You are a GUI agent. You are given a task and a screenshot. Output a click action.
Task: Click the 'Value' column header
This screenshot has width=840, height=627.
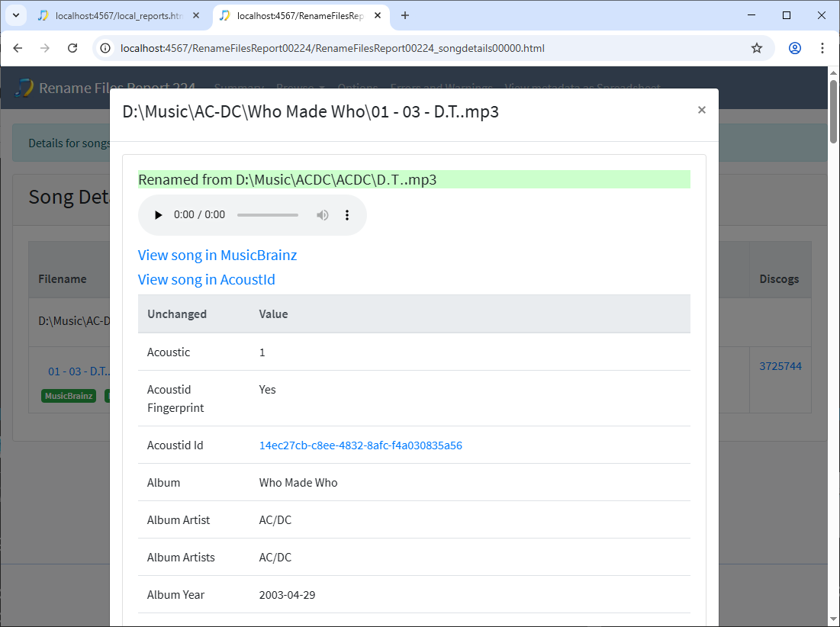tap(273, 314)
